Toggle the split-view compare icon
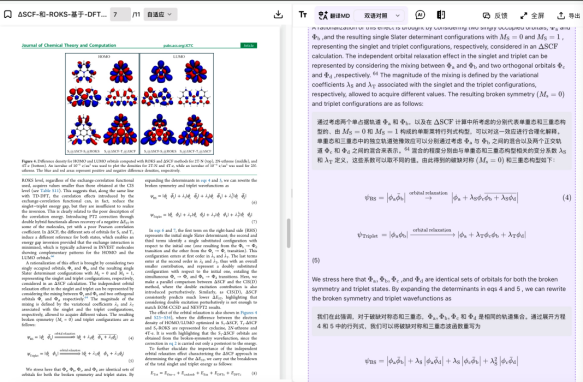The width and height of the screenshot is (583, 382). click(x=441, y=15)
